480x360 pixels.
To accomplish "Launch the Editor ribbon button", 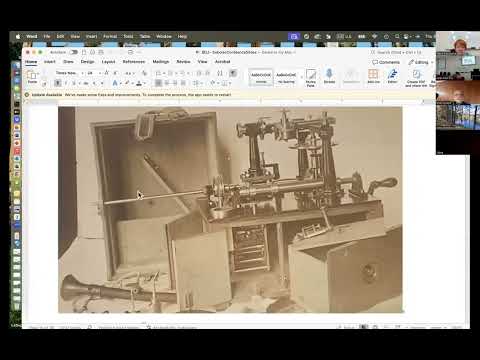I will 392,76.
